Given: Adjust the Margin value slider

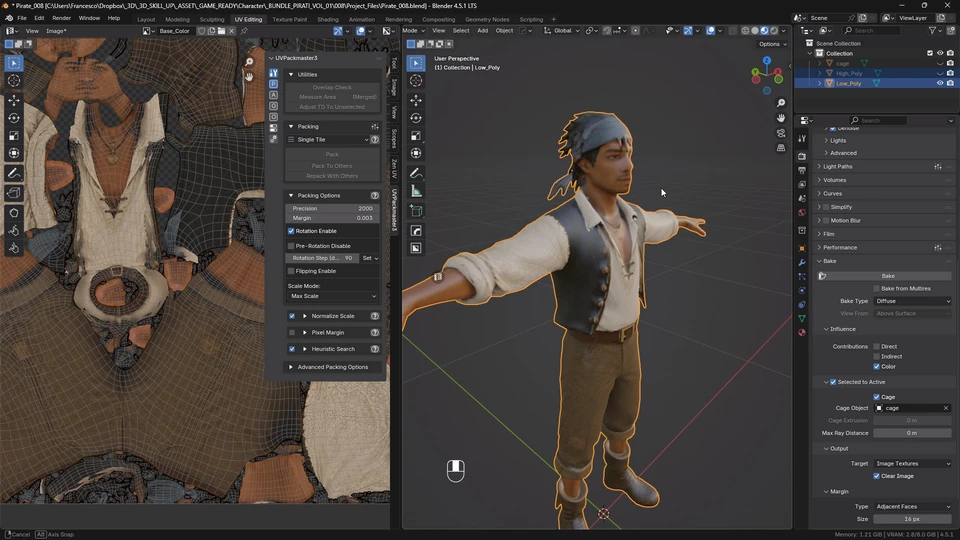Looking at the screenshot, I should coord(332,218).
